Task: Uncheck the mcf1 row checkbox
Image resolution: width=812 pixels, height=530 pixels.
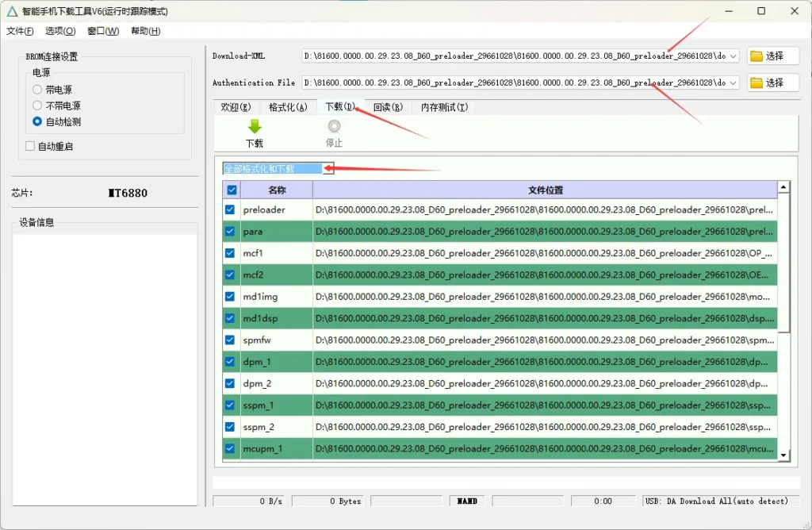Action: point(230,253)
